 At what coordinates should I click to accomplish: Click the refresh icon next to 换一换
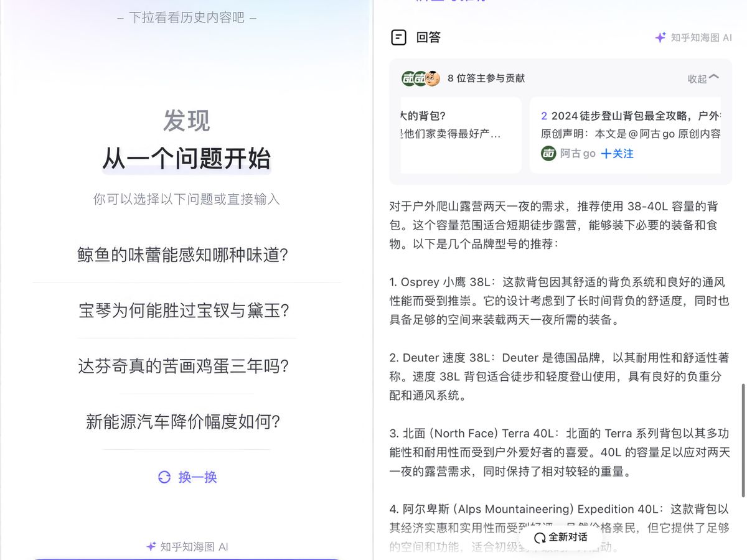(x=164, y=477)
